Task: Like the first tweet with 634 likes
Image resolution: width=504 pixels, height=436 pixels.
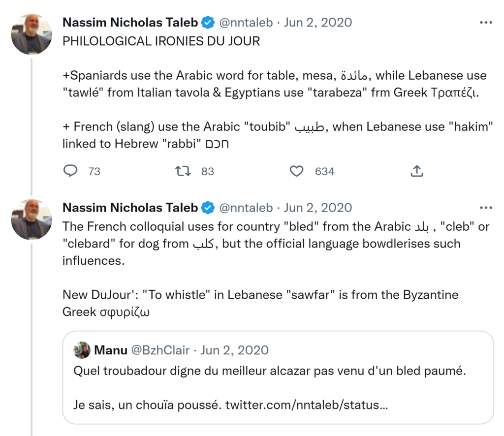Action: (296, 171)
